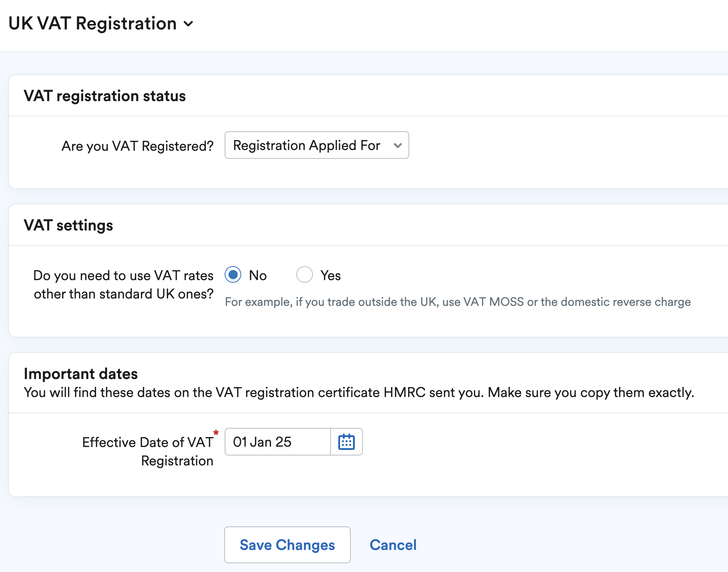Open the Registration Applied For dropdown
728x572 pixels.
(x=317, y=145)
